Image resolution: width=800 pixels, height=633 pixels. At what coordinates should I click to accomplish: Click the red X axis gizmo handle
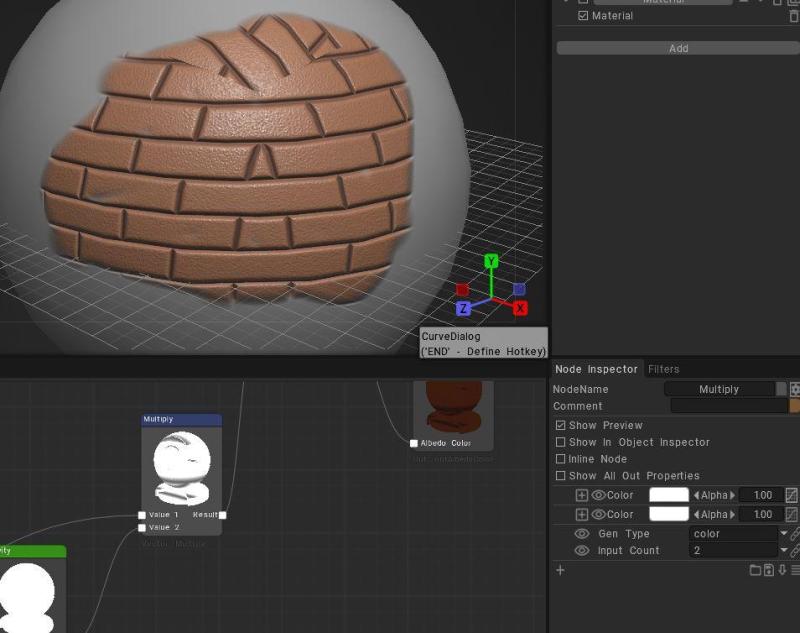[520, 308]
